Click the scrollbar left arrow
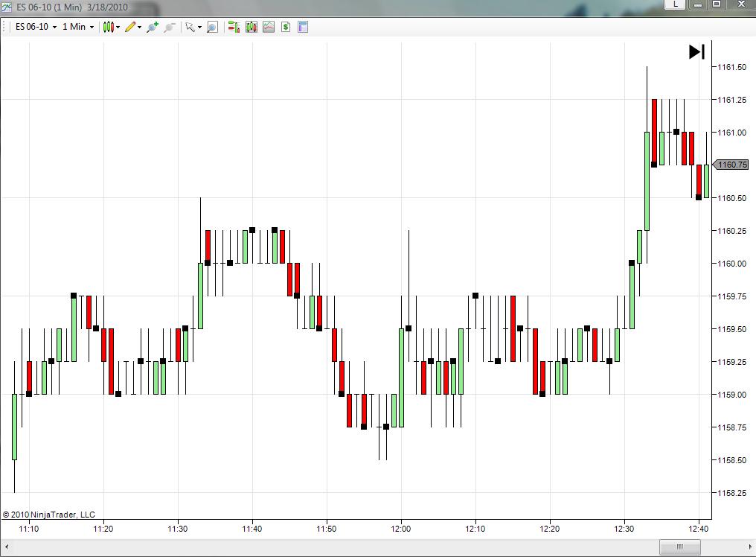756x557 pixels. click(6, 547)
